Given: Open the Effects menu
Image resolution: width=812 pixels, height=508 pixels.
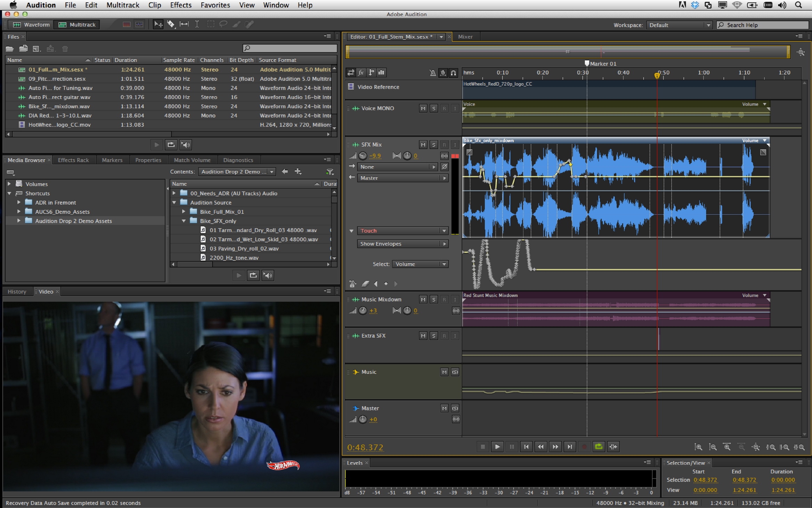Looking at the screenshot, I should [180, 5].
